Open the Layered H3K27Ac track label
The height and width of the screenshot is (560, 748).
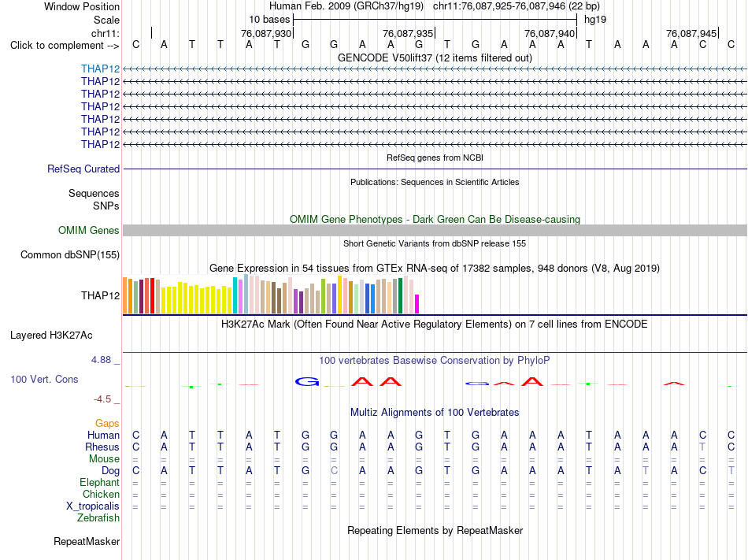(x=51, y=336)
